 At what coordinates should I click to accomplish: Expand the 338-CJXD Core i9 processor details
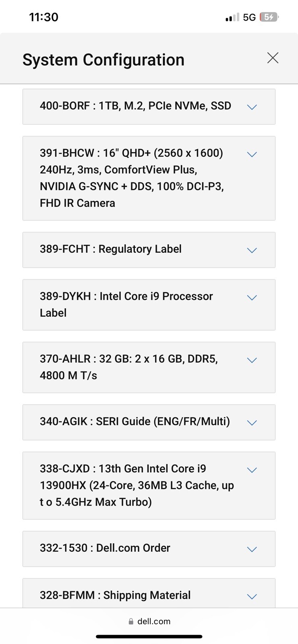point(252,470)
